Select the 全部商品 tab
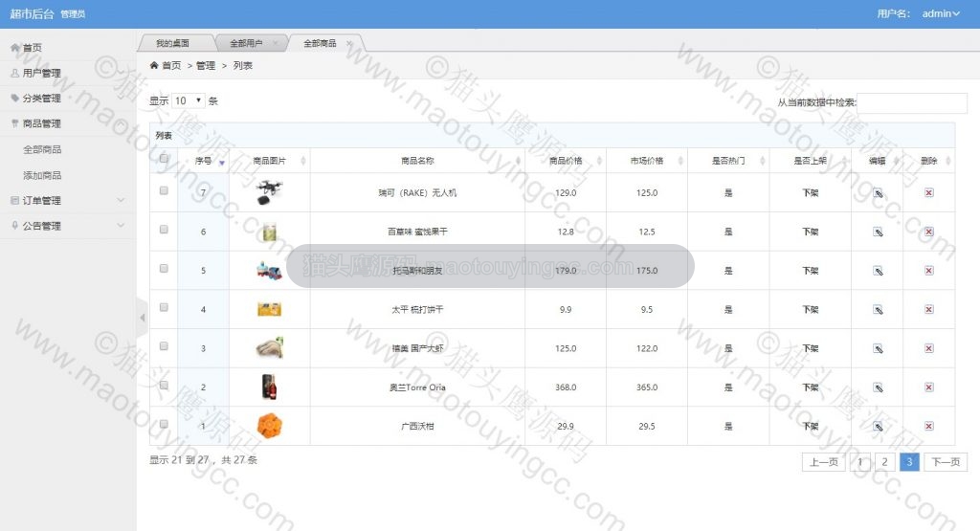 (320, 43)
